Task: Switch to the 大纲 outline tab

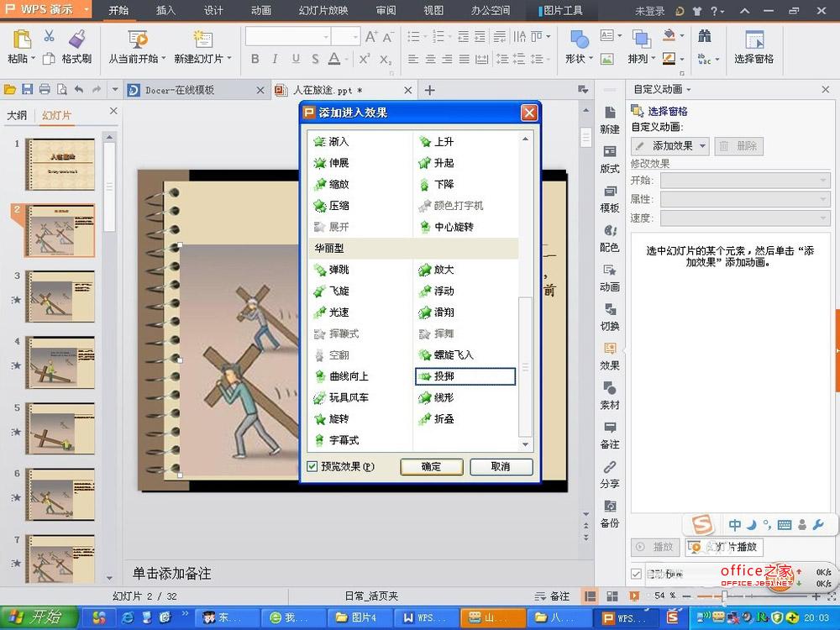Action: (x=17, y=116)
